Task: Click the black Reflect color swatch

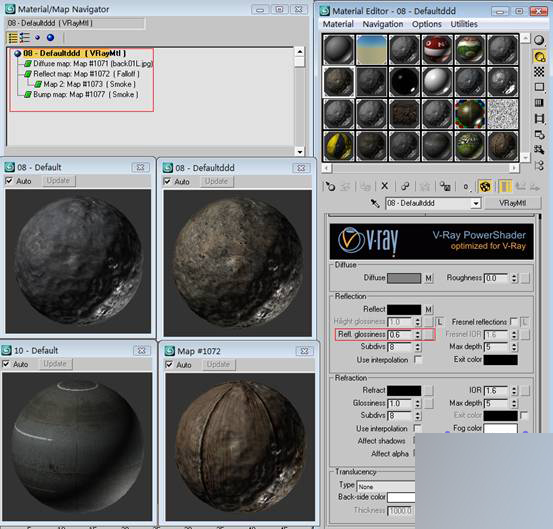Action: 404,309
